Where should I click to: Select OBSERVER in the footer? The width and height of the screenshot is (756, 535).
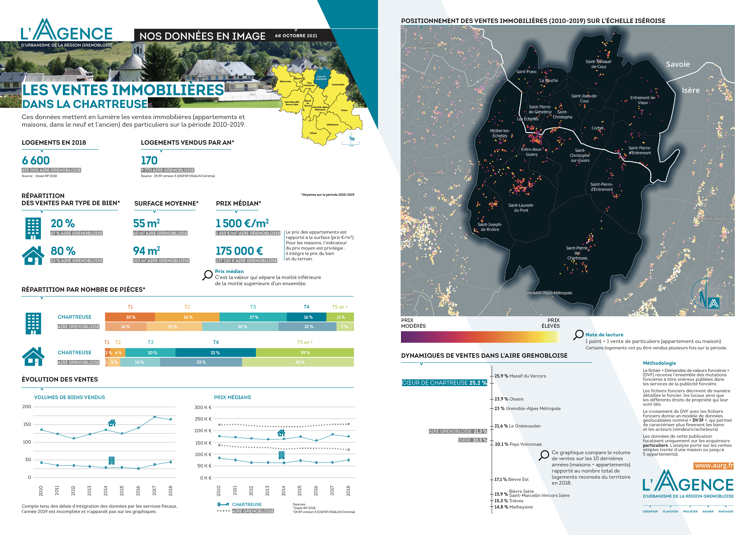(x=650, y=512)
